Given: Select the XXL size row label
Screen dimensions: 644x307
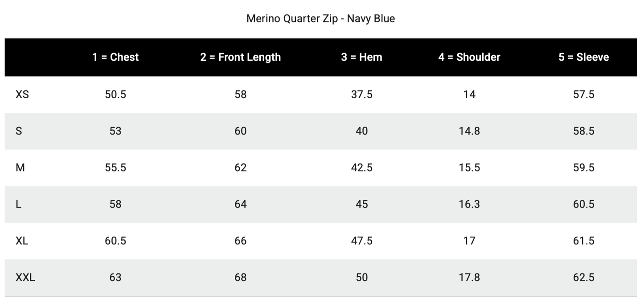Looking at the screenshot, I should (x=25, y=278).
